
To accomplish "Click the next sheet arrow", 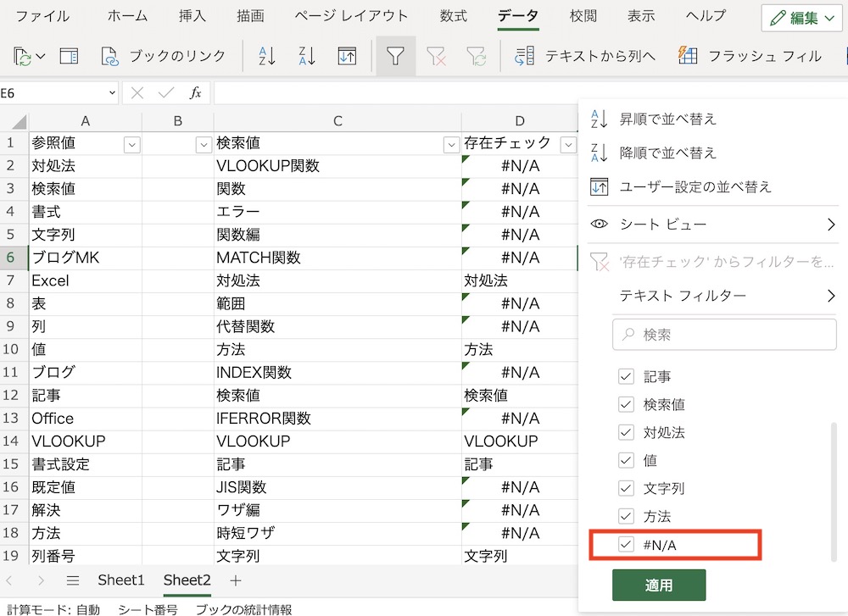I will click(41, 581).
